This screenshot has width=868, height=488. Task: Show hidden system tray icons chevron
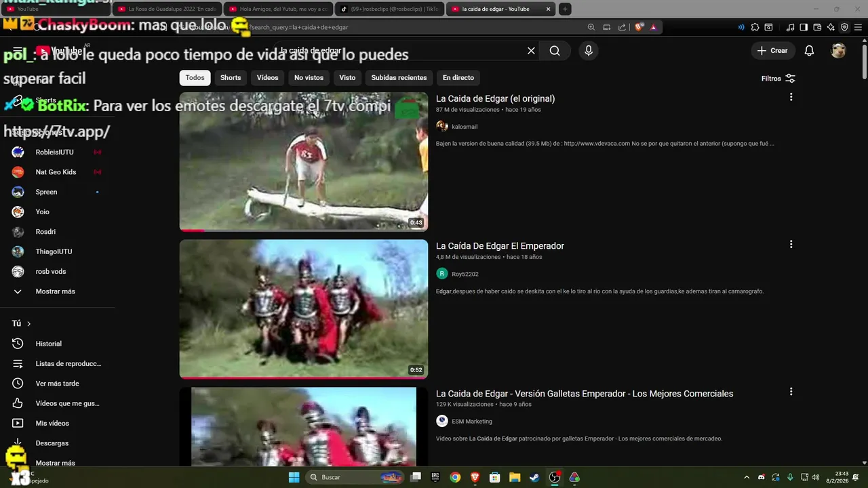click(747, 477)
